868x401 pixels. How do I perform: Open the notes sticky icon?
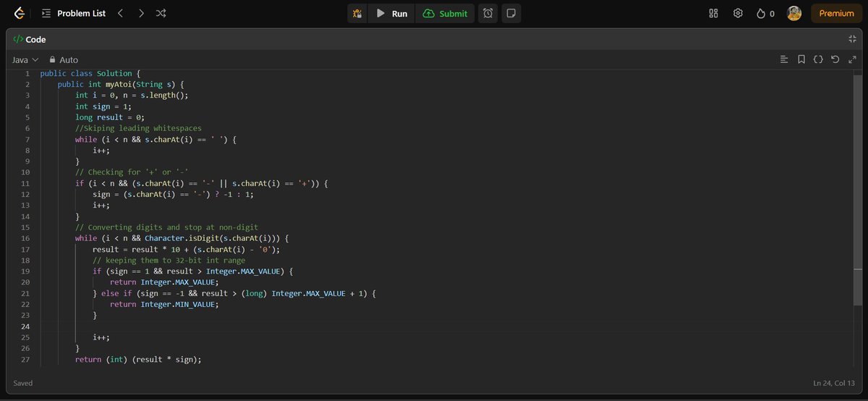point(511,13)
